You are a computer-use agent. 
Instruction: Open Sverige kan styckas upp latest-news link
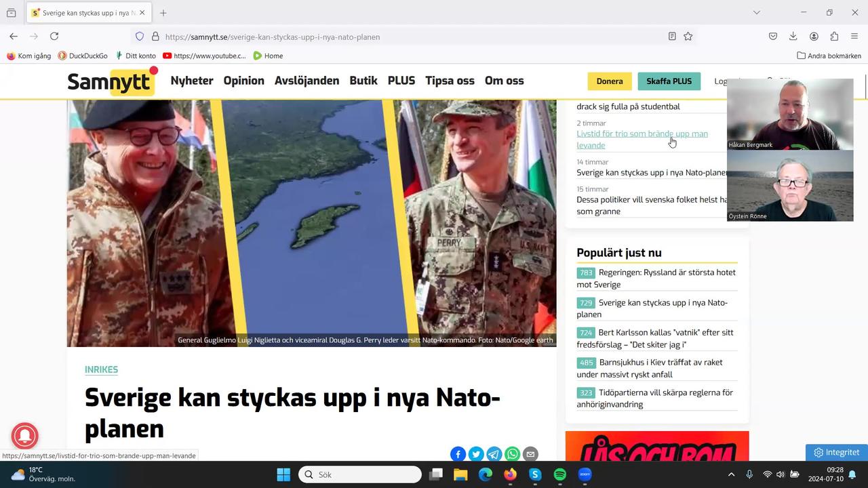(x=652, y=172)
